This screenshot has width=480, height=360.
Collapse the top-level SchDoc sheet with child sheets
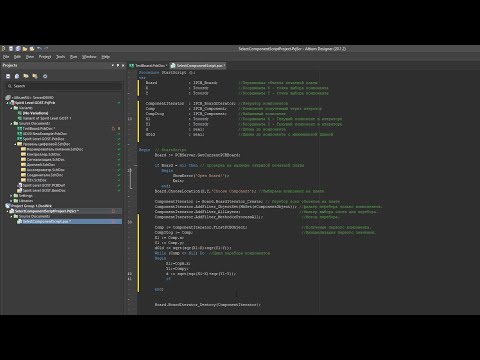point(15,144)
